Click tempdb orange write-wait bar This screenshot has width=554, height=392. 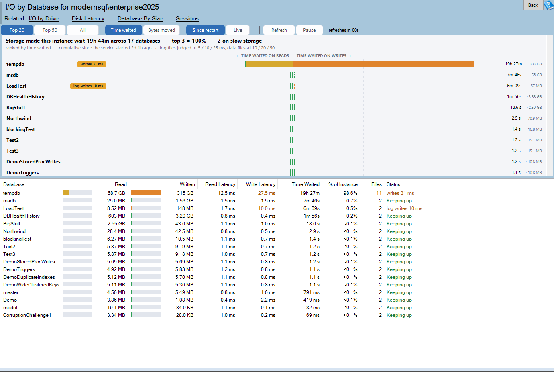tap(383, 64)
